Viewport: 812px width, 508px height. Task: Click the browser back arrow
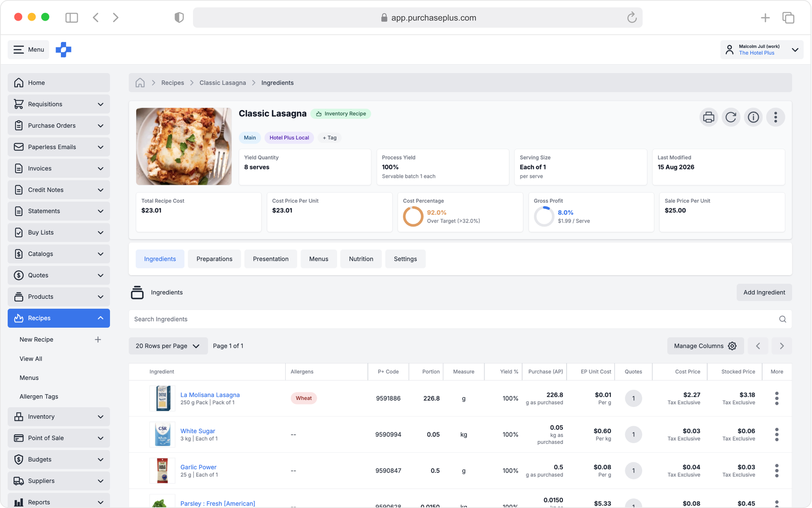(x=96, y=18)
